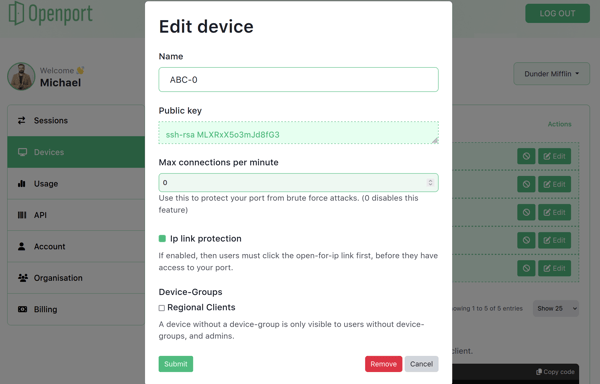Viewport: 600px width, 384px height.
Task: Click the Name input field with ABC-0
Action: tap(298, 80)
